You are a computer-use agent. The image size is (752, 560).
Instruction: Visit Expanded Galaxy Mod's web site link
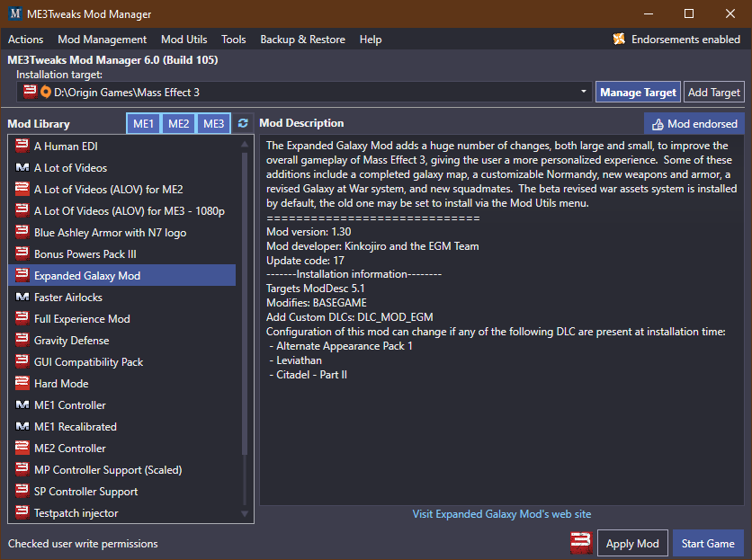click(x=502, y=514)
